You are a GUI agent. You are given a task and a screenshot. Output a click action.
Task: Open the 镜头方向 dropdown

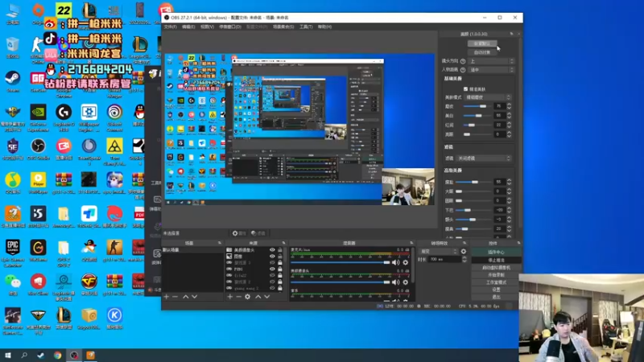[491, 61]
